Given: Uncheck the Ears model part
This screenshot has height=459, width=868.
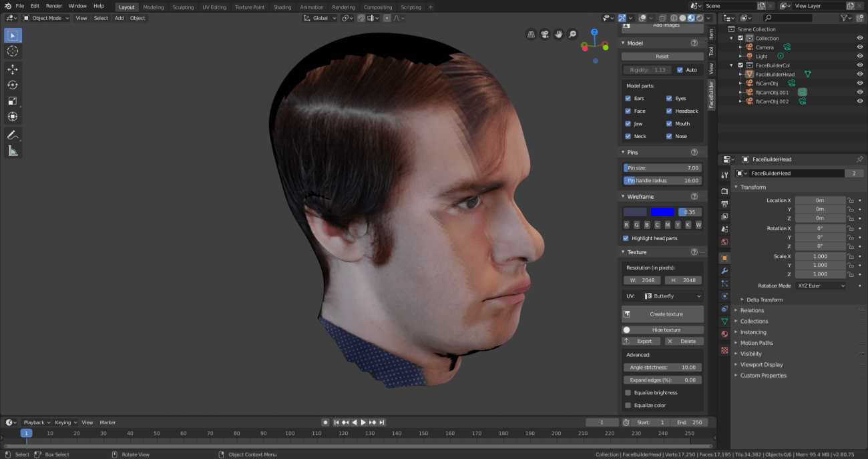Looking at the screenshot, I should coord(628,99).
